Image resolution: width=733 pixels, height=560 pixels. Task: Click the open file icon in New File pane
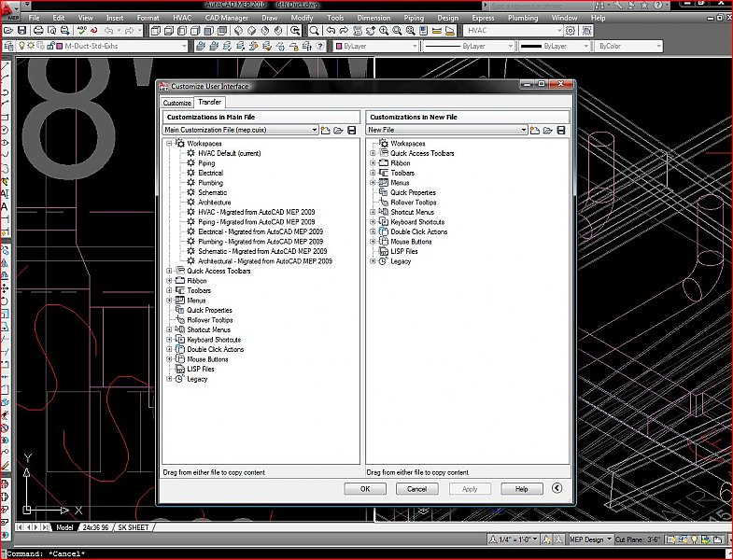pos(548,130)
